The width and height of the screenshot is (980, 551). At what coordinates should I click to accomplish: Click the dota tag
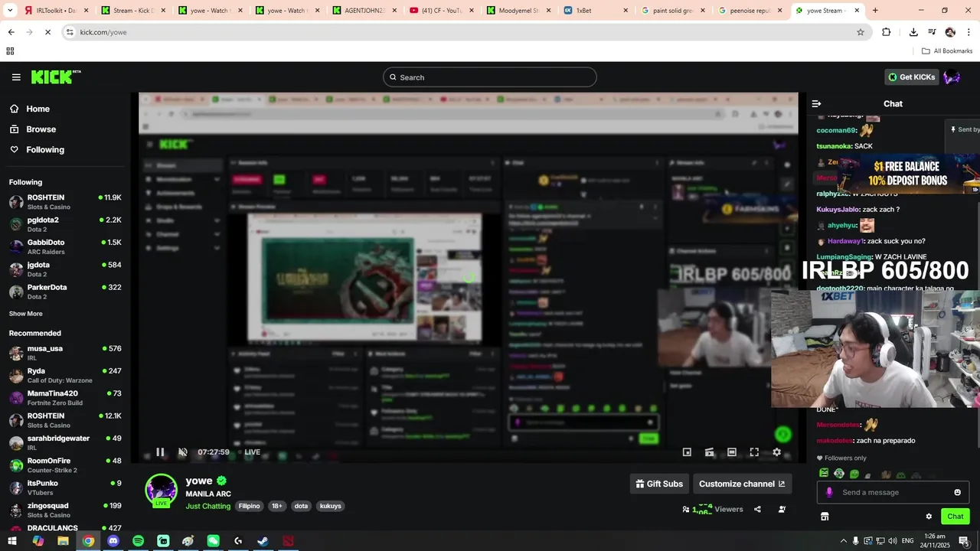(x=301, y=506)
